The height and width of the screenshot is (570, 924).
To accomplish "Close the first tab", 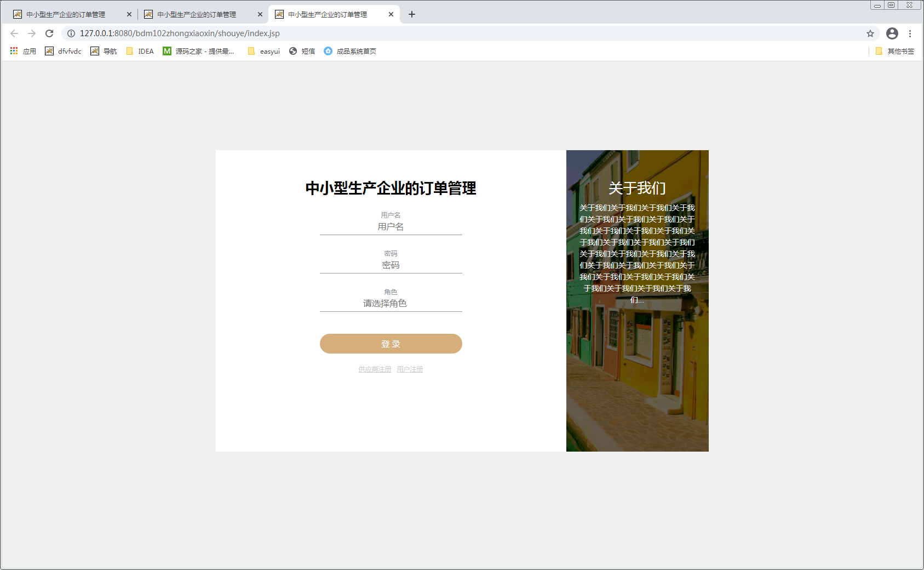I will pos(129,14).
